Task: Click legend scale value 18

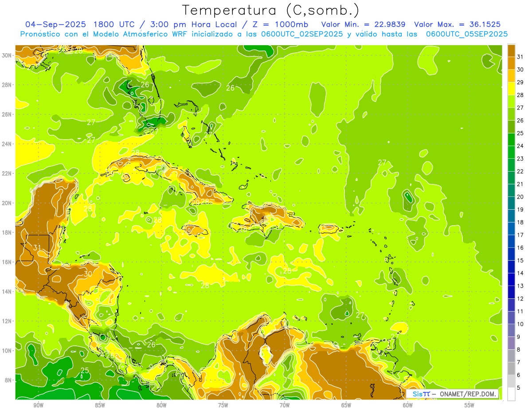Action: coord(520,222)
